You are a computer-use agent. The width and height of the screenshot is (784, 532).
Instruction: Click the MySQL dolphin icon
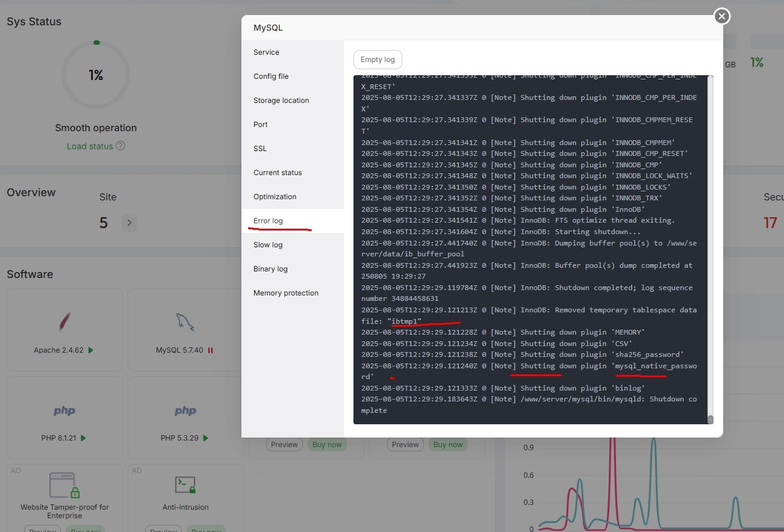pyautogui.click(x=185, y=322)
